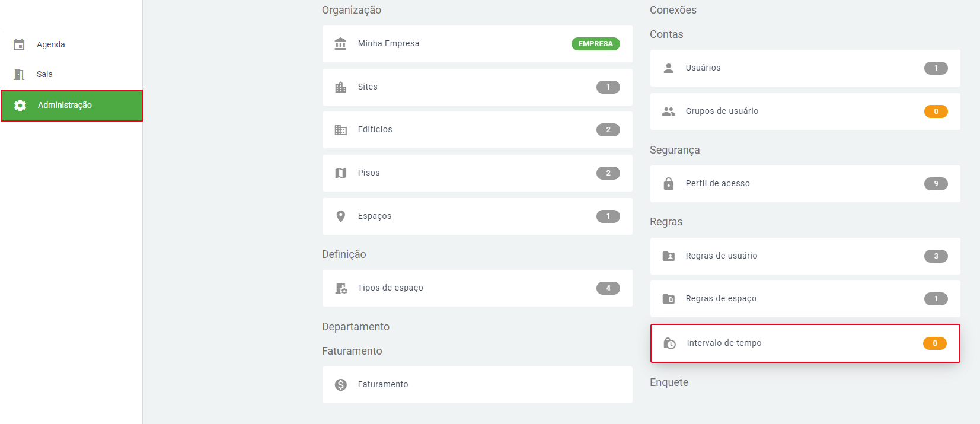
Task: Click the map icon next to Pisos
Action: (x=340, y=173)
